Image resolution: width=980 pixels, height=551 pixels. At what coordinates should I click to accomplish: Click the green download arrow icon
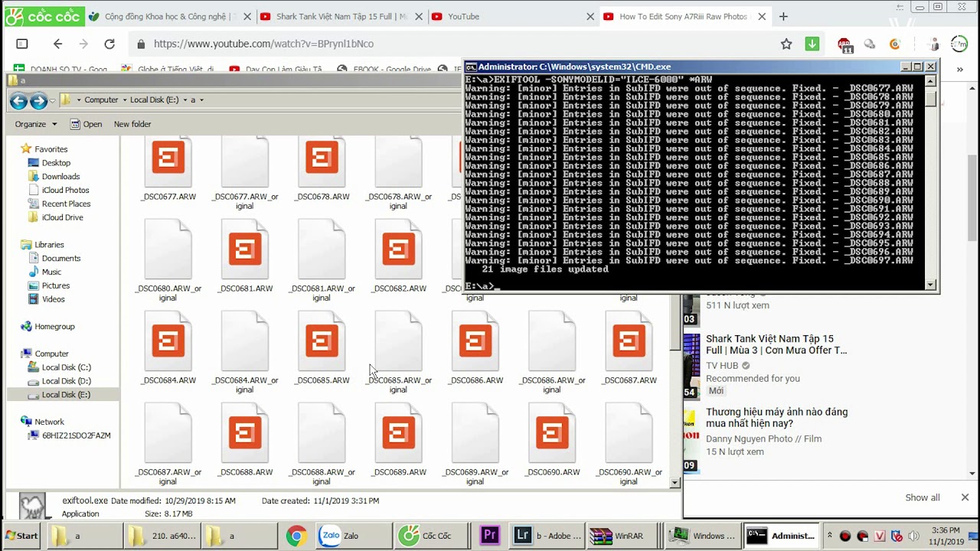[x=812, y=44]
